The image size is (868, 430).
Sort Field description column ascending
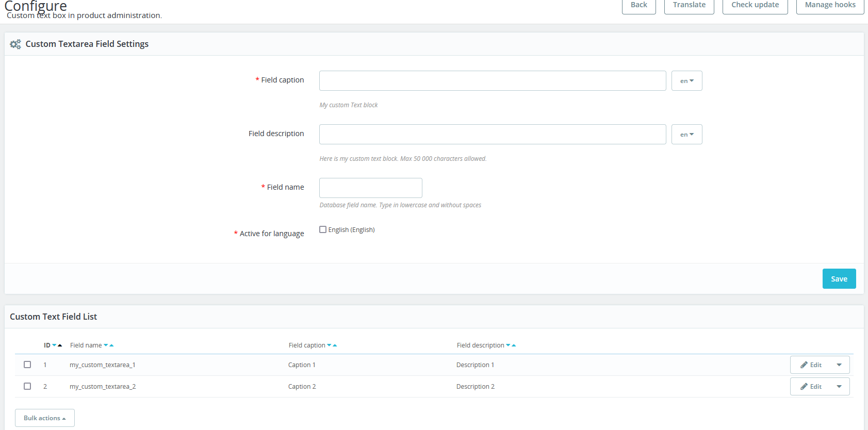[514, 345]
